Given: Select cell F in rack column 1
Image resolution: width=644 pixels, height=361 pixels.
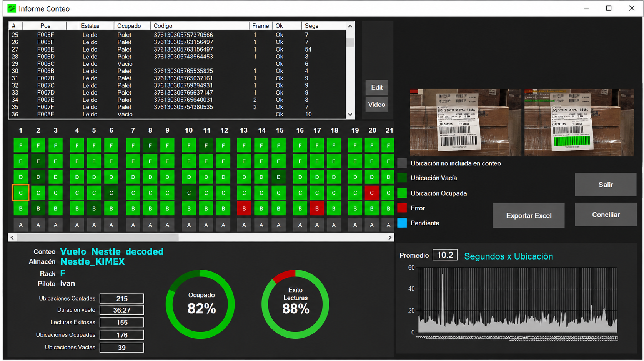Looking at the screenshot, I should pyautogui.click(x=21, y=145).
